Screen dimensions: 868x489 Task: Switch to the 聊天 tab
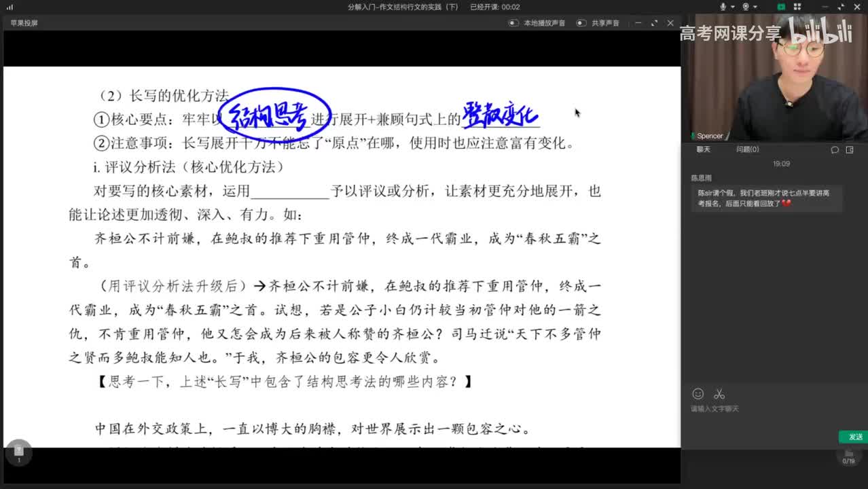(703, 149)
